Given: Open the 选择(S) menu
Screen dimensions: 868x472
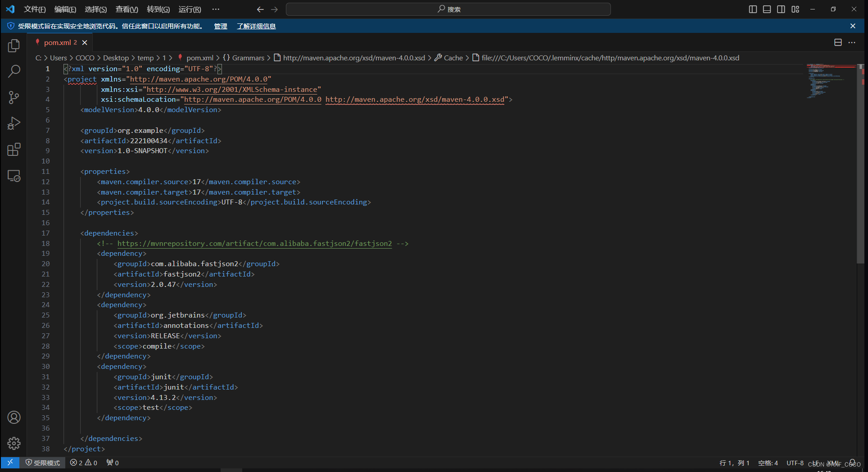Looking at the screenshot, I should click(x=96, y=9).
